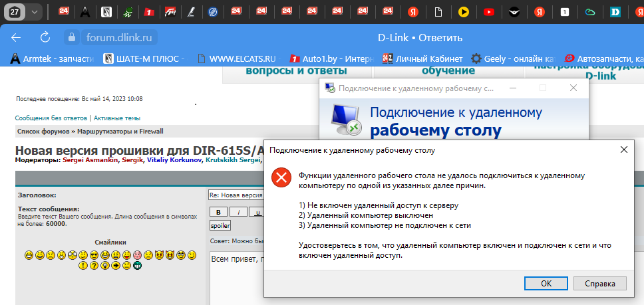The height and width of the screenshot is (305, 644).
Task: Go to 'Маршрутизаторы и Firewall' breadcrumb
Action: pyautogui.click(x=120, y=132)
